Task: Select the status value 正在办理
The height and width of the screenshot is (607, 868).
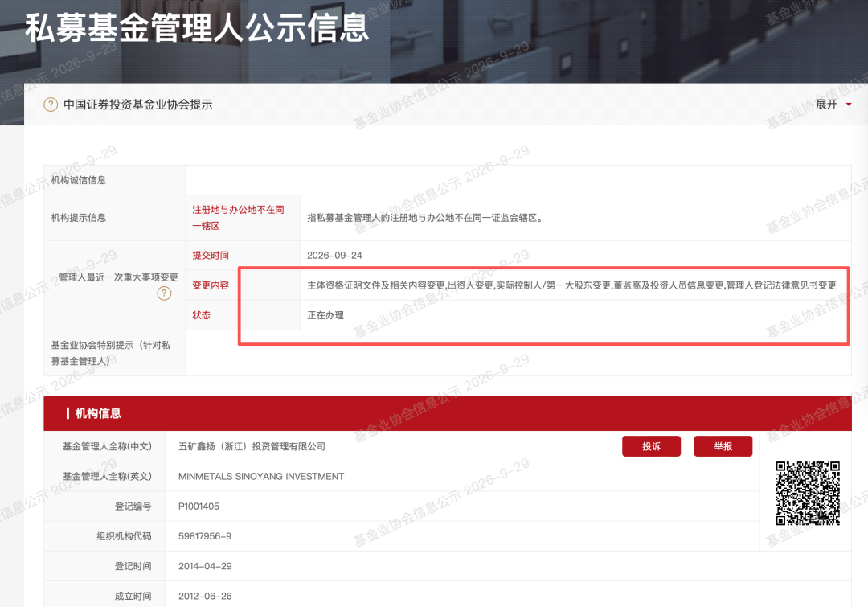Action: (x=325, y=315)
